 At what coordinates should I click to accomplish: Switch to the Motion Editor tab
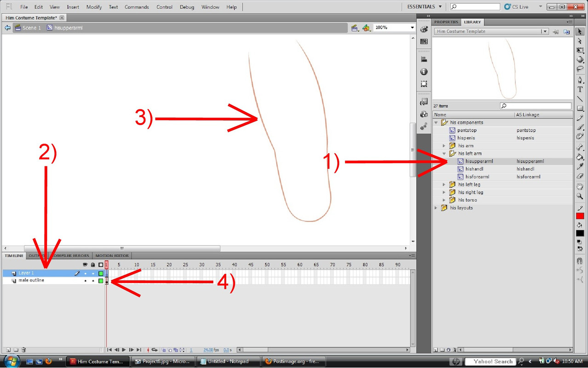coord(112,256)
